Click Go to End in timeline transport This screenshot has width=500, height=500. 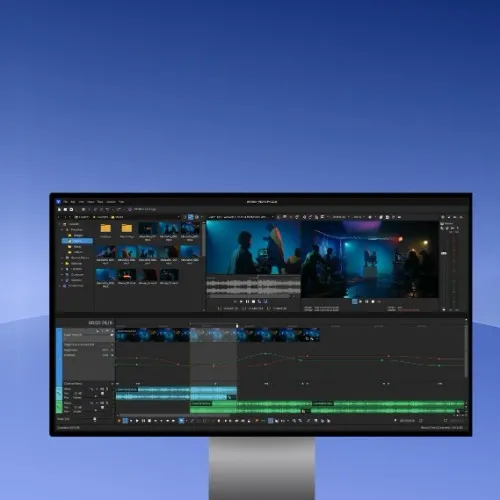(x=162, y=421)
